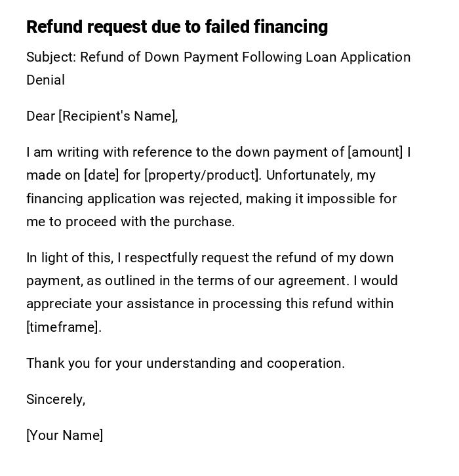Click the word "Dear" in the greeting

41,116
